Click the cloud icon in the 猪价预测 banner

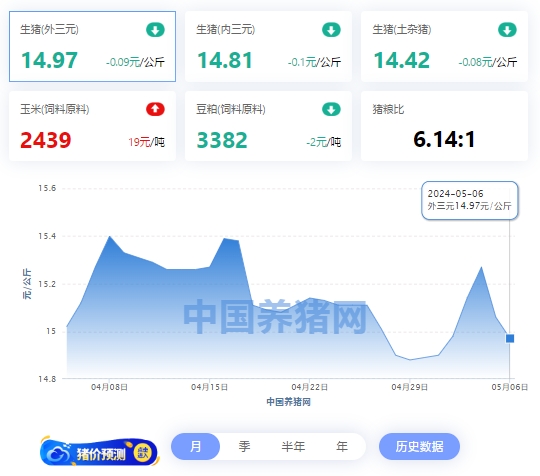[x=58, y=453]
